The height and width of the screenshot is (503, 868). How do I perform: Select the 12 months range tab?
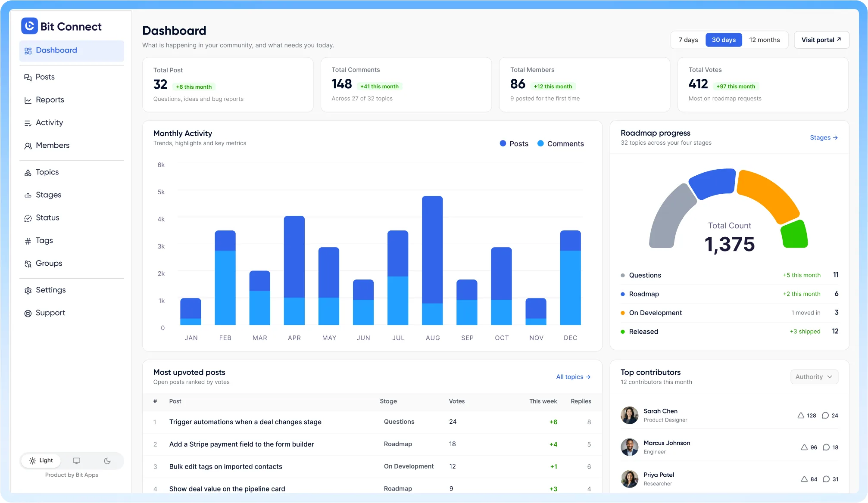[765, 40]
